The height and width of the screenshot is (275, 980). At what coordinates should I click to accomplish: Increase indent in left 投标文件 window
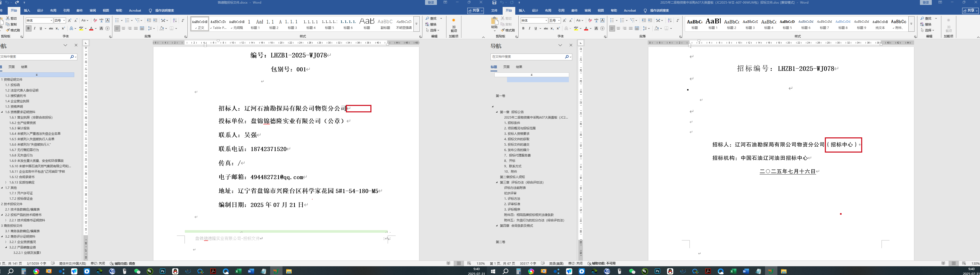[x=155, y=21]
